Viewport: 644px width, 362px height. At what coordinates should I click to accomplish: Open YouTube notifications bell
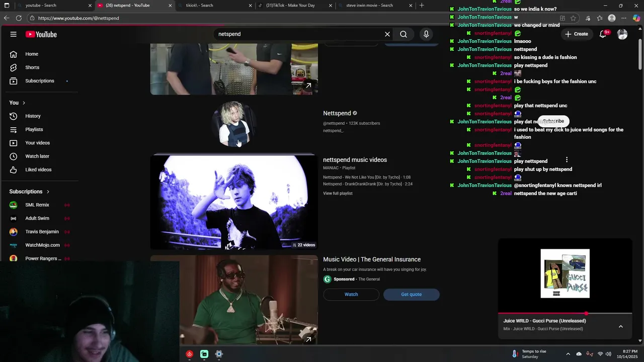click(x=603, y=34)
